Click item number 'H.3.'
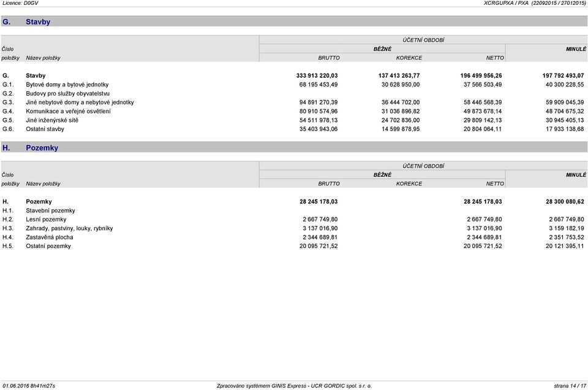The width and height of the screenshot is (588, 390). pyautogui.click(x=8, y=228)
